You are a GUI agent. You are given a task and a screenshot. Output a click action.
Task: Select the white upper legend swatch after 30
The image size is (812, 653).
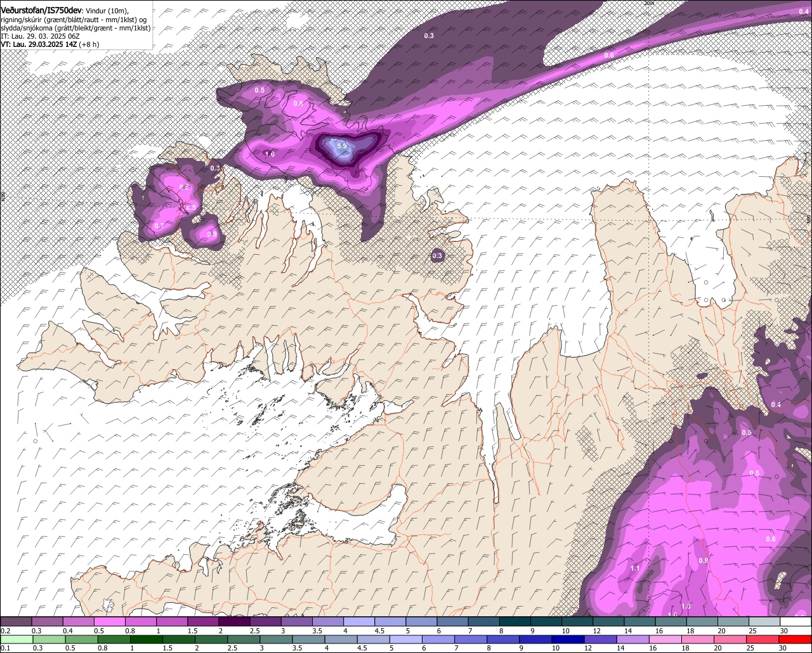tap(796, 622)
